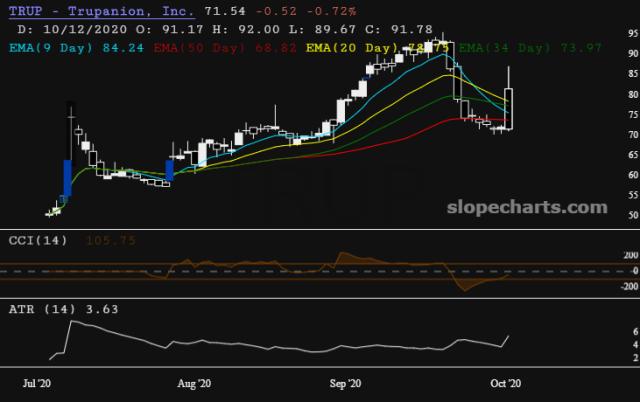Select the ATR (14) 3.63 label

pyautogui.click(x=64, y=309)
